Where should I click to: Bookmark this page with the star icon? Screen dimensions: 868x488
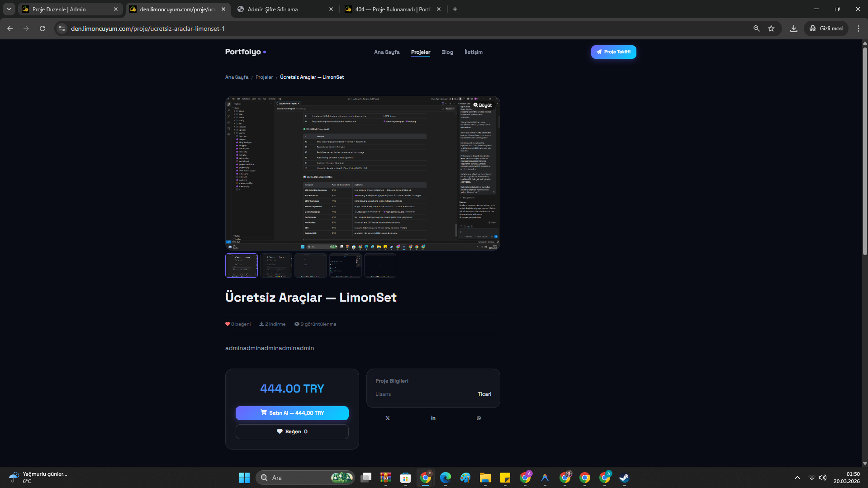click(x=771, y=28)
